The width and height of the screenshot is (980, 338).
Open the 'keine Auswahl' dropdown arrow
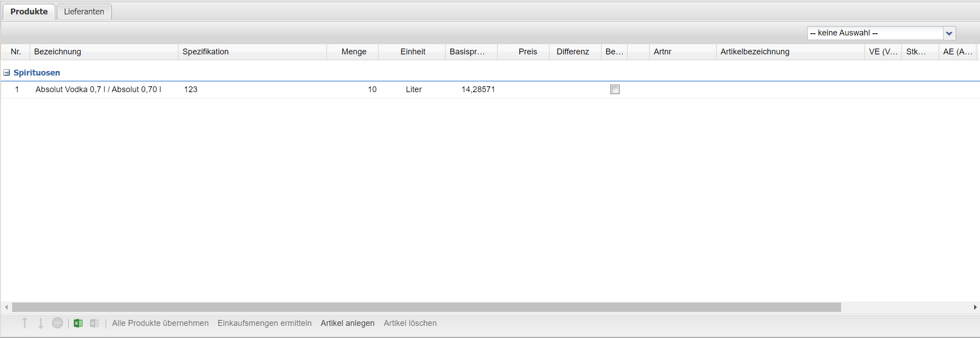(949, 33)
